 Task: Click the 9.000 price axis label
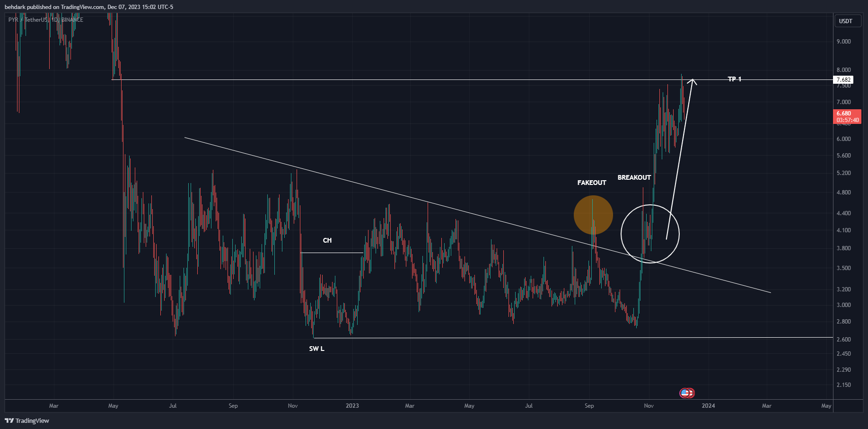coord(844,42)
